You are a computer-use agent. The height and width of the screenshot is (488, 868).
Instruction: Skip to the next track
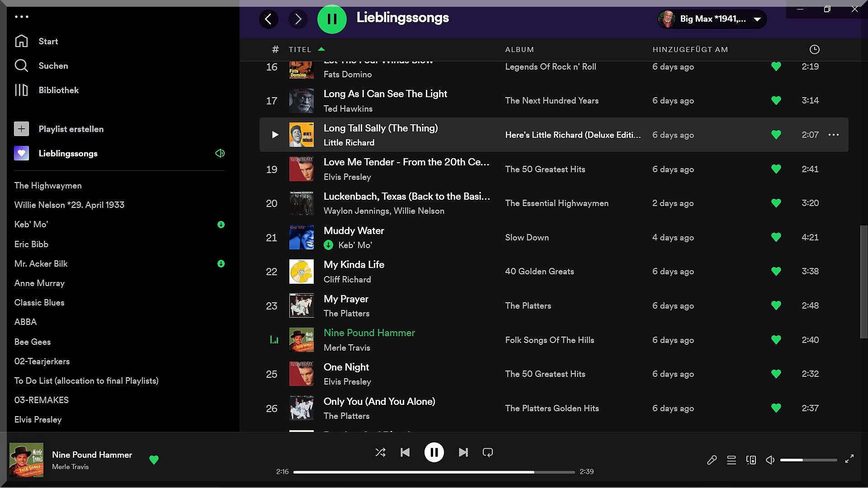(x=463, y=452)
